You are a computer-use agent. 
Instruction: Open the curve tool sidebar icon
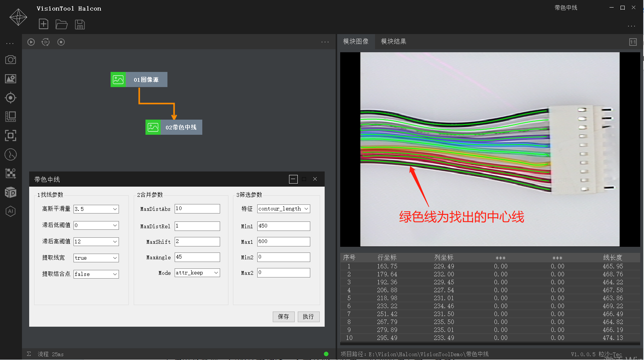(x=11, y=154)
